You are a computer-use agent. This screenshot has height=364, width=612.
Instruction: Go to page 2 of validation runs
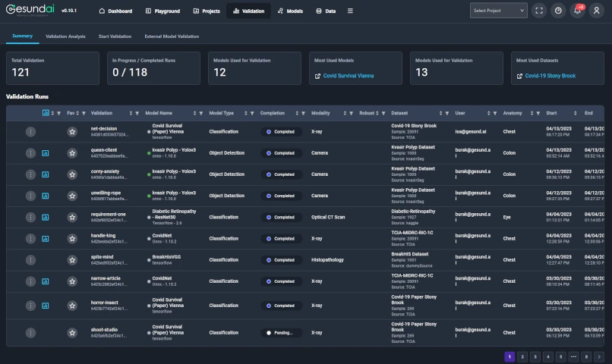point(522,356)
